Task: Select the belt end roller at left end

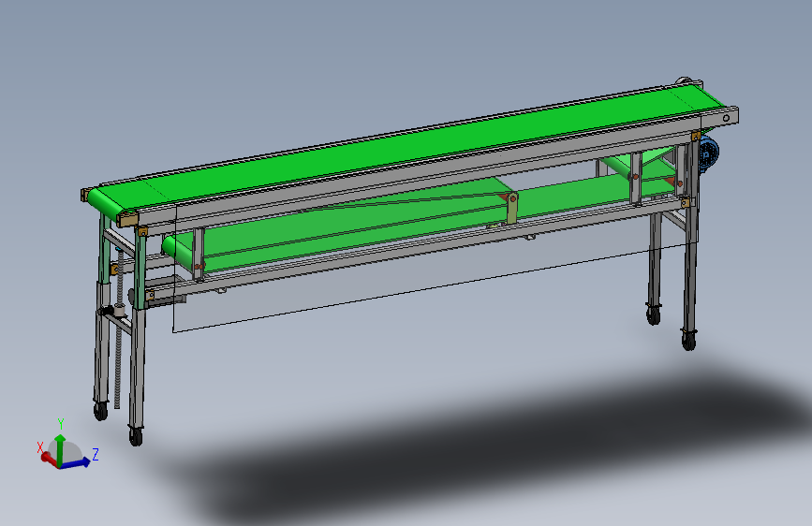Action: [x=104, y=206]
